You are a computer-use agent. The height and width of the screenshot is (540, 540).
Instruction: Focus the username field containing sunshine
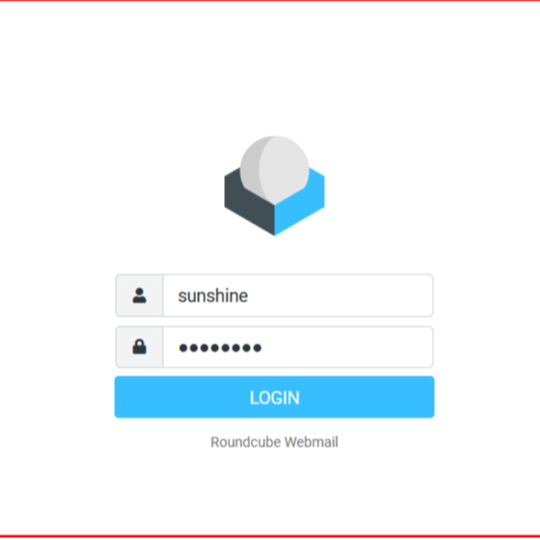[x=298, y=295]
